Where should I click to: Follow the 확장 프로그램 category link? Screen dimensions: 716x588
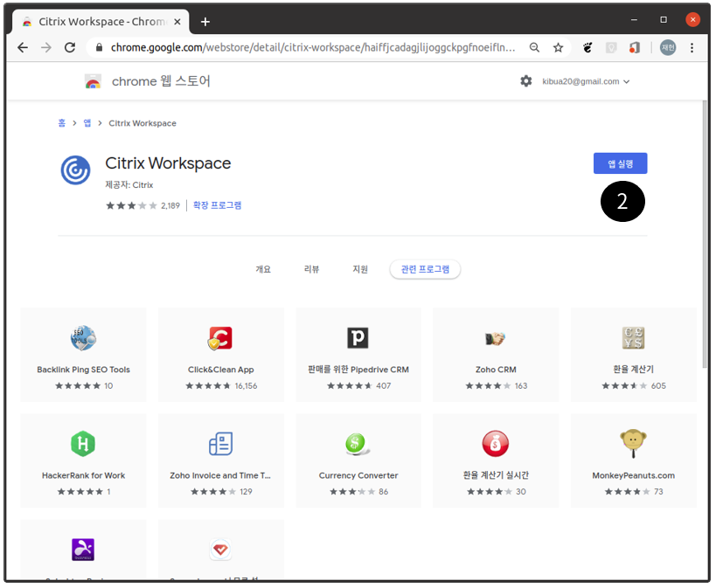click(x=217, y=205)
